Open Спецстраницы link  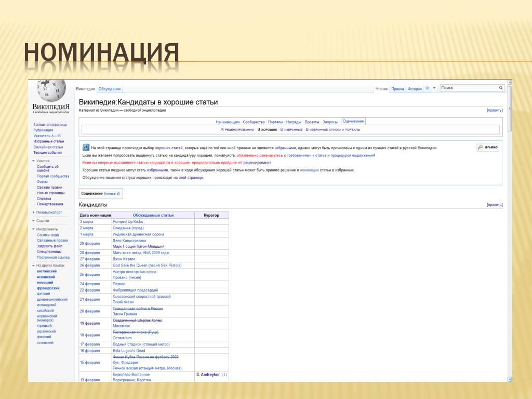(x=49, y=251)
